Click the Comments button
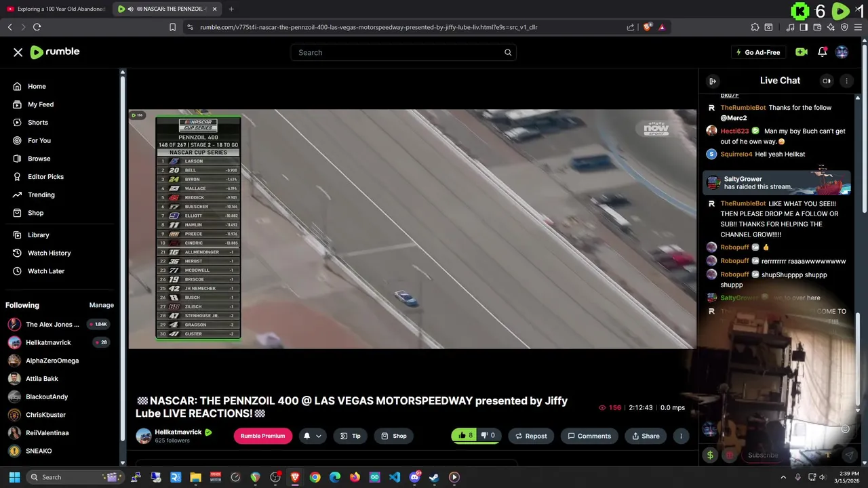Screen dimensions: 868x488 click(x=589, y=436)
